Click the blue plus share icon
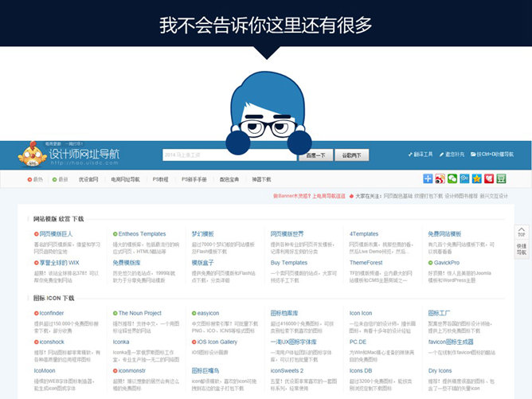Viewport: 532px width, 399px height. pyautogui.click(x=428, y=179)
